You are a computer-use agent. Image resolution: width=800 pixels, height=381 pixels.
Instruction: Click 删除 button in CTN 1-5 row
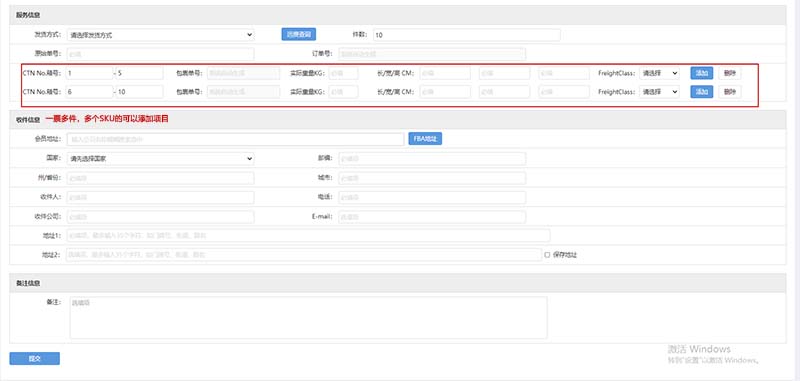(x=730, y=73)
